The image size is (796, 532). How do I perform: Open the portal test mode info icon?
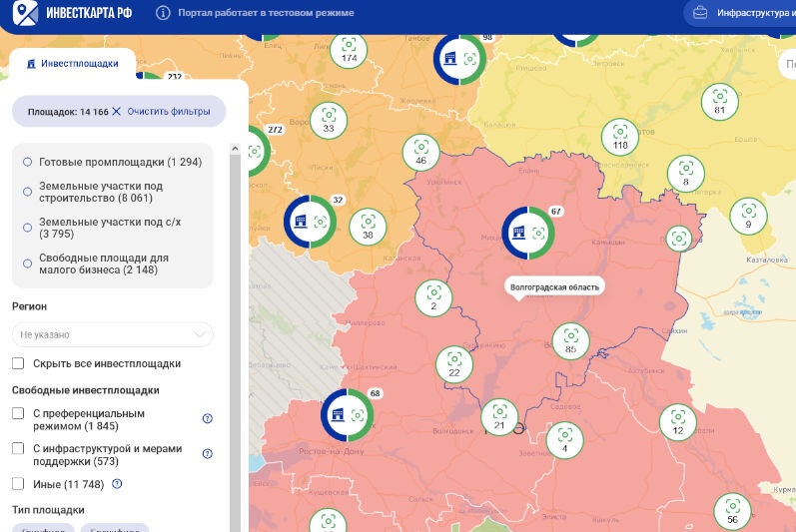(163, 13)
